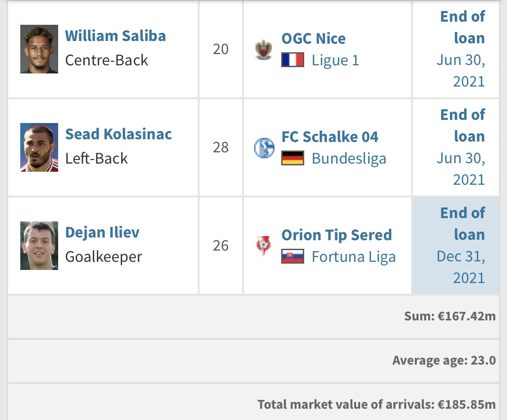Image resolution: width=507 pixels, height=420 pixels.
Task: Click the Orion Tip Sered club crest
Action: pos(264,246)
